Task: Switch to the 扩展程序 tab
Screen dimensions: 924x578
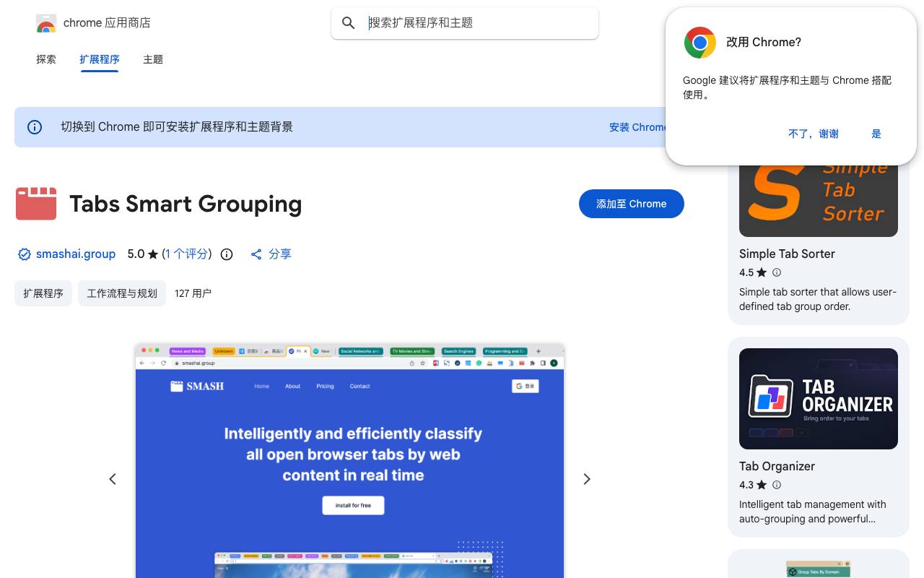Action: 100,59
